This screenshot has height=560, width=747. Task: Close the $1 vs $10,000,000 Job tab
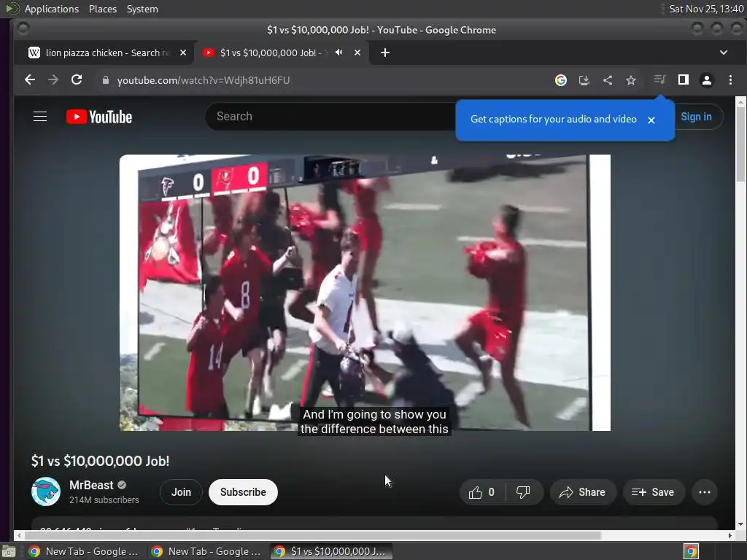357,52
